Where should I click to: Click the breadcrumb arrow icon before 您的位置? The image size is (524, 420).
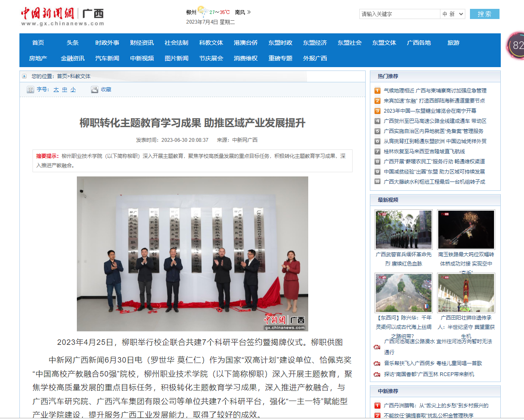(x=24, y=76)
